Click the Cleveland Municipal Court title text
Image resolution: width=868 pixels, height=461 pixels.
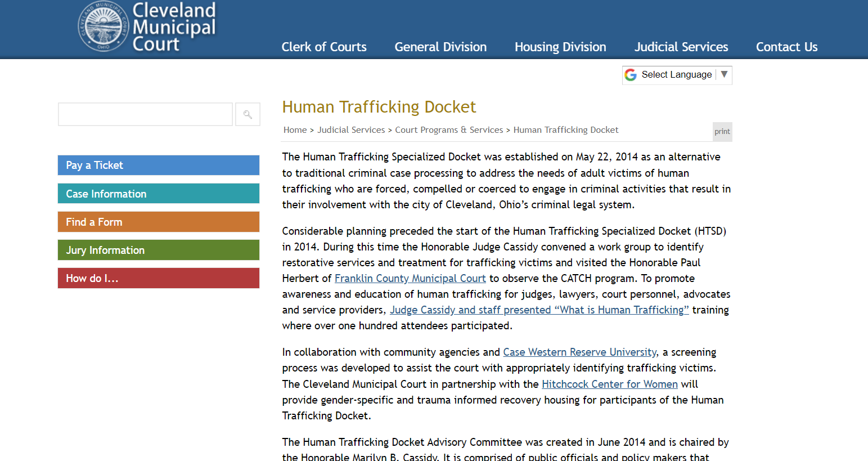pos(174,26)
